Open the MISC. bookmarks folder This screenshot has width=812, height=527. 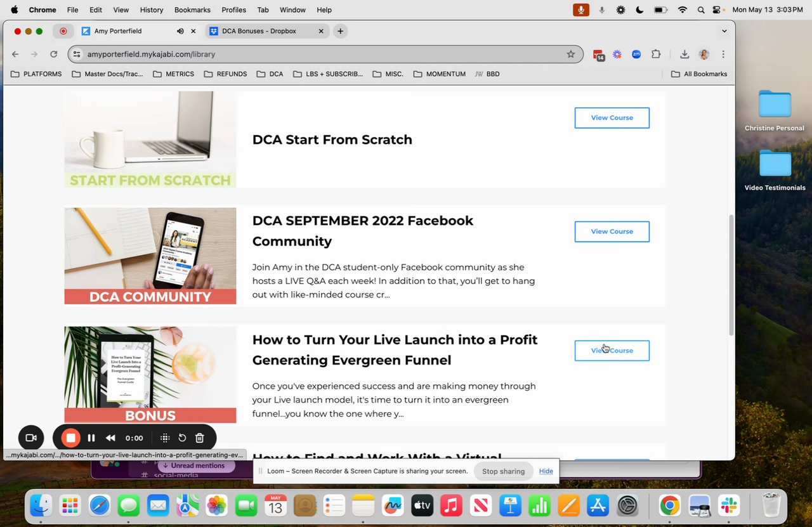click(388, 74)
